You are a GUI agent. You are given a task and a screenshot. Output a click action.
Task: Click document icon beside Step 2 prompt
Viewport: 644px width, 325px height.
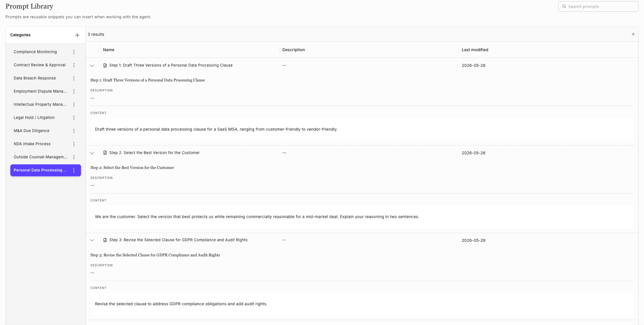(105, 153)
